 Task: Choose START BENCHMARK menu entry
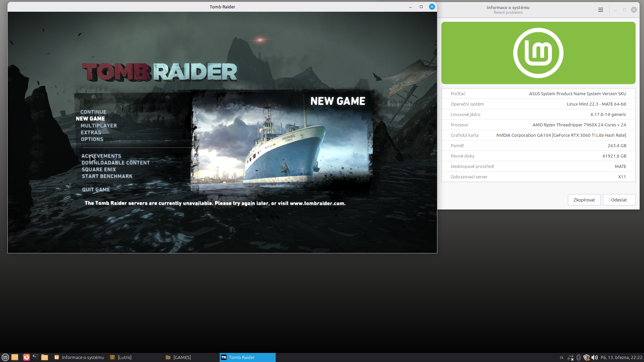coord(107,176)
